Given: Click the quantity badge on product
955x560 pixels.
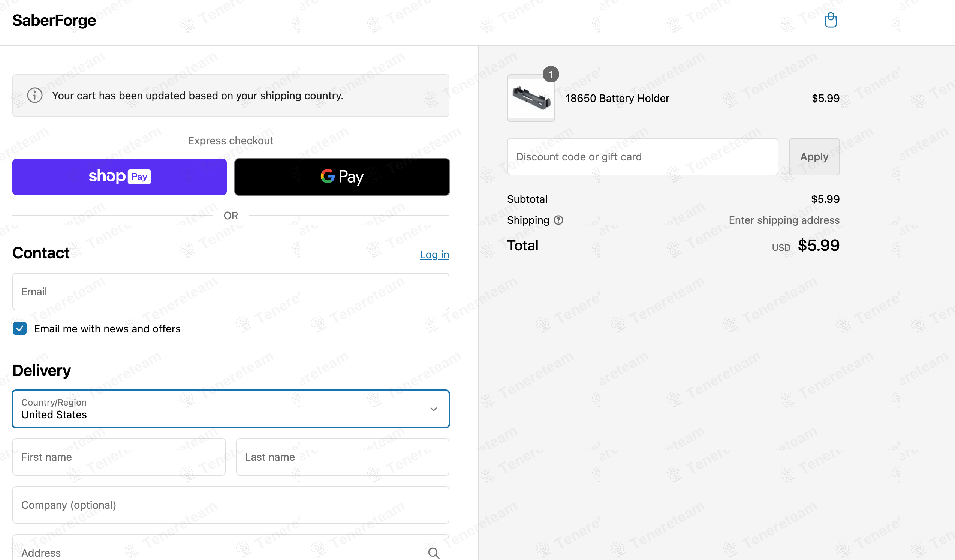Looking at the screenshot, I should click(551, 74).
